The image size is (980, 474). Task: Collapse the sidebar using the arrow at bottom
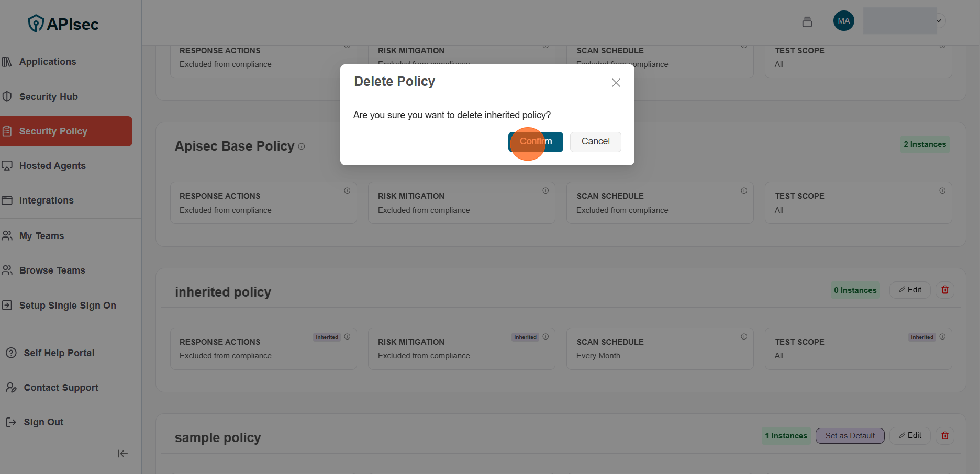pos(122,454)
